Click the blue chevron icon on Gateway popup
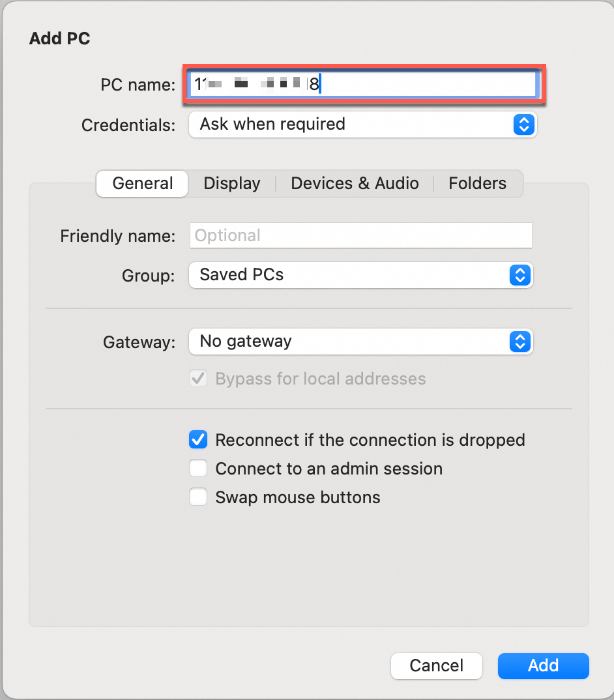 [519, 342]
